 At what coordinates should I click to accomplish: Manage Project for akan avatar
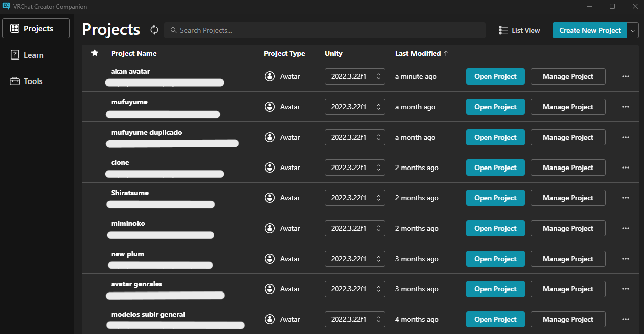tap(568, 76)
